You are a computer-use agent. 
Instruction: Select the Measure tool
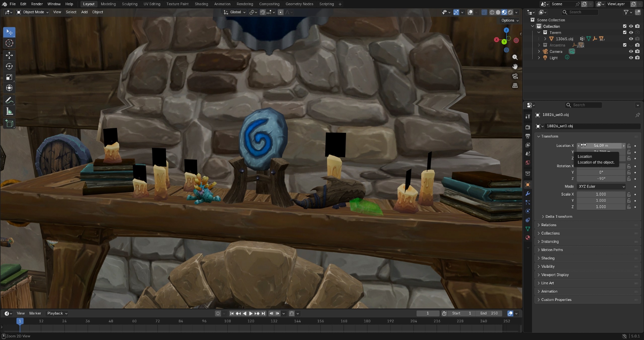9,112
